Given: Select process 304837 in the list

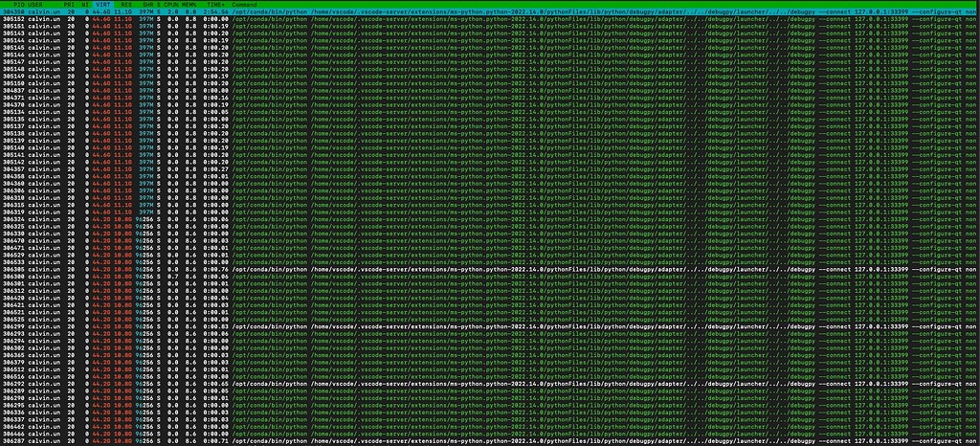Looking at the screenshot, I should [x=15, y=89].
